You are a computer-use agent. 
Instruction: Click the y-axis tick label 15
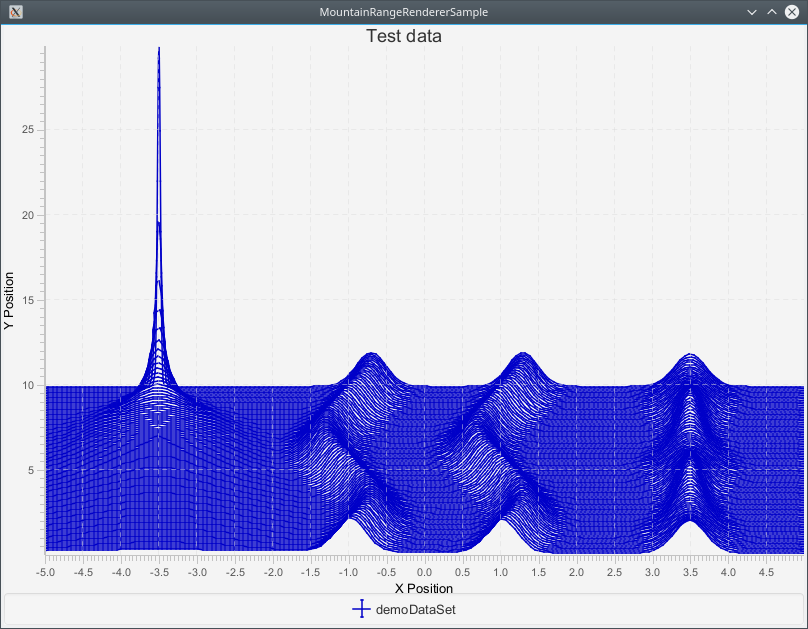pos(28,300)
